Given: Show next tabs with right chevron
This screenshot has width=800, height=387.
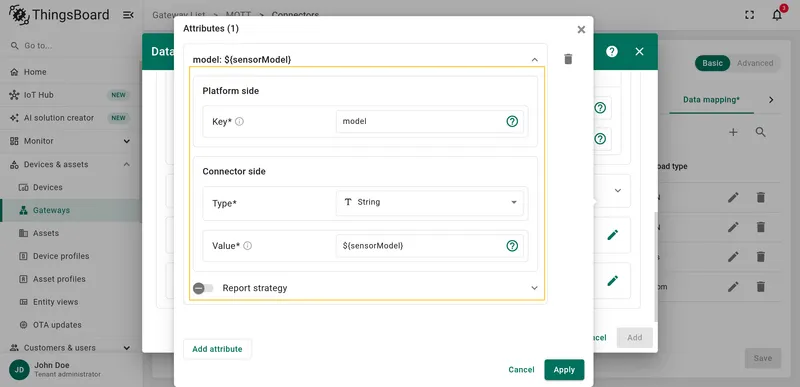Looking at the screenshot, I should (x=771, y=100).
